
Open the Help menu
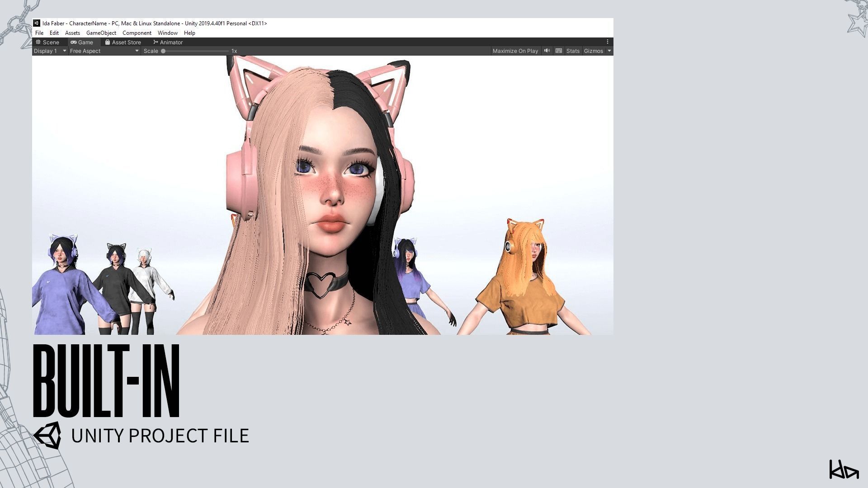pyautogui.click(x=189, y=33)
